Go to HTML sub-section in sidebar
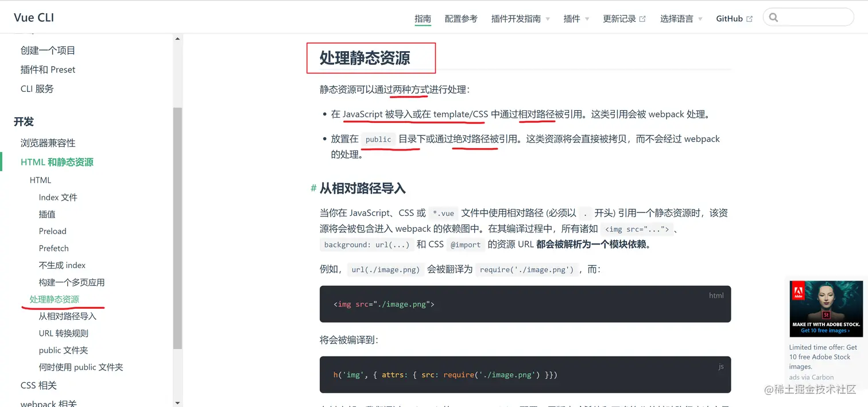This screenshot has height=407, width=868. (40, 180)
